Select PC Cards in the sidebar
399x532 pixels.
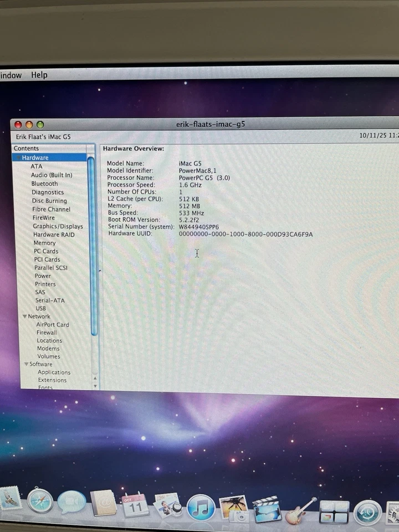pos(46,251)
